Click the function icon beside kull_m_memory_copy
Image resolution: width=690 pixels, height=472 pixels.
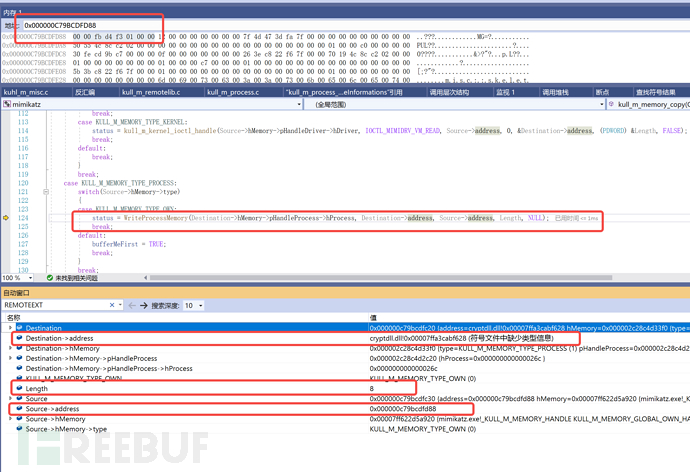pos(611,104)
